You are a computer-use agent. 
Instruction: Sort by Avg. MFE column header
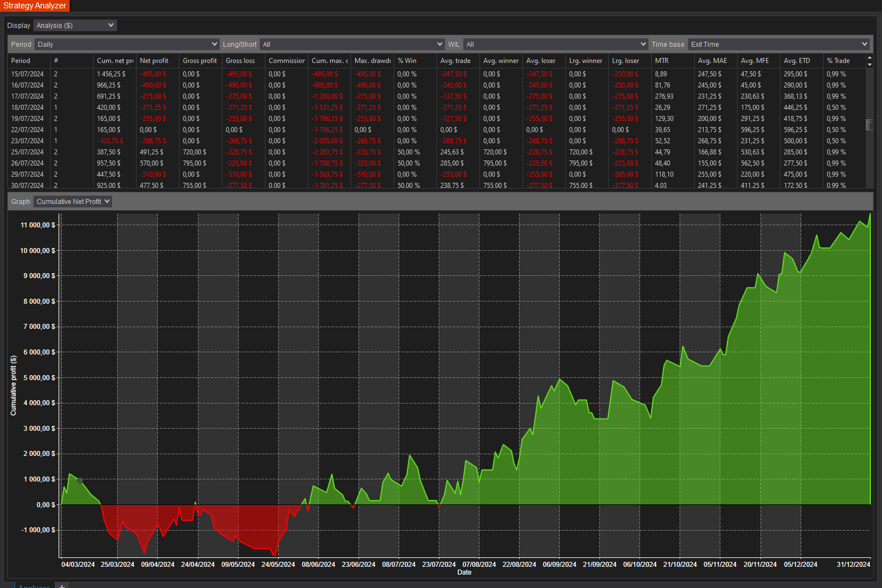[759, 61]
